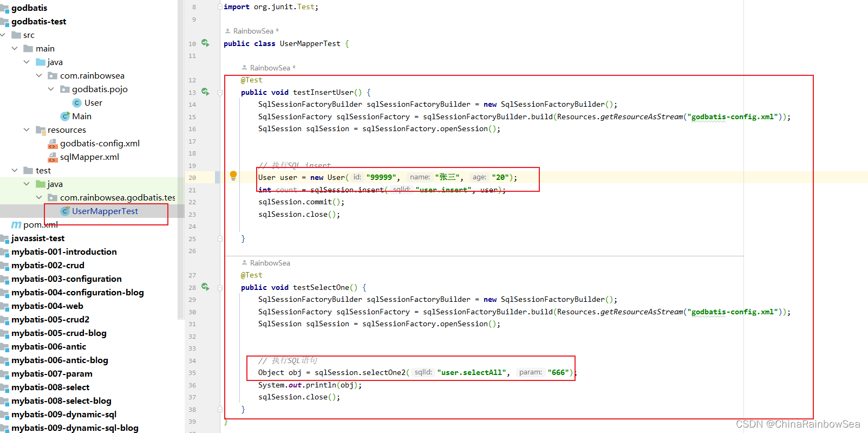Image resolution: width=868 pixels, height=433 pixels.
Task: Run UserMapperTest class via gutter icon
Action: [205, 43]
